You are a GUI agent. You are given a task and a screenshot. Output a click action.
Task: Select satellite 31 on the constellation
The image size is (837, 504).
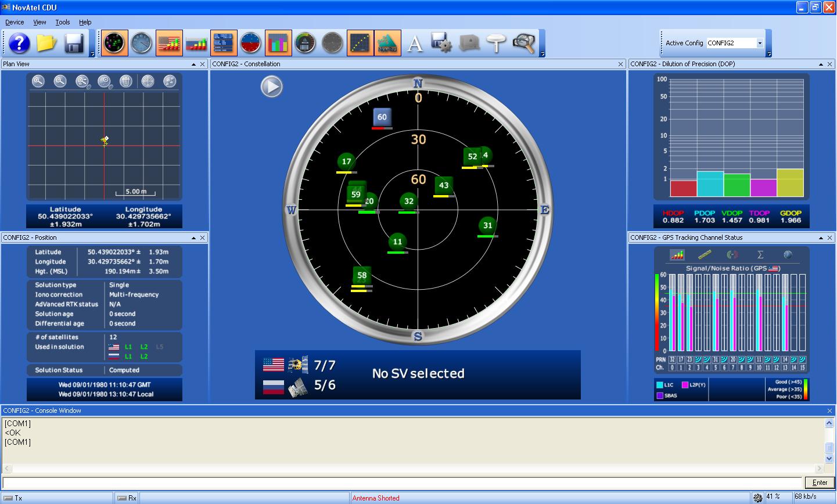click(x=487, y=225)
